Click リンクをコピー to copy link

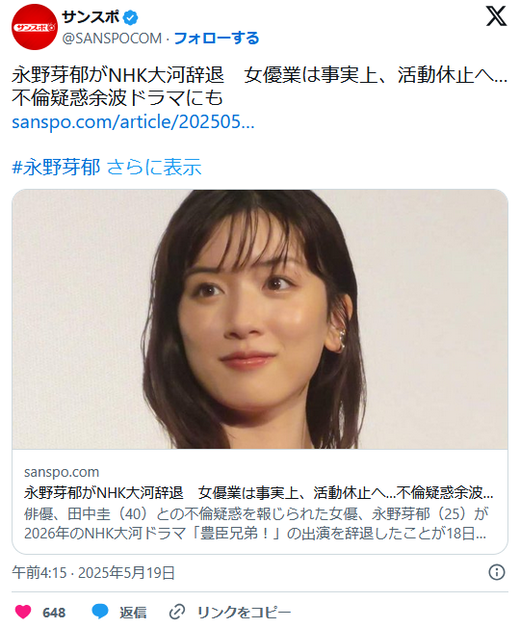tap(244, 612)
